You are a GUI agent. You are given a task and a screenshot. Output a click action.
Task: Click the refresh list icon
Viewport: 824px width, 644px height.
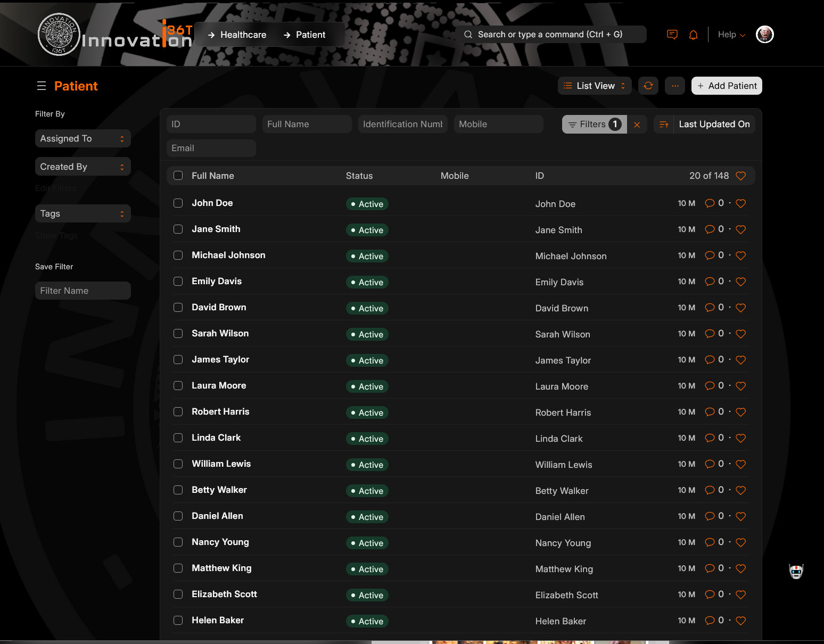[x=648, y=86]
